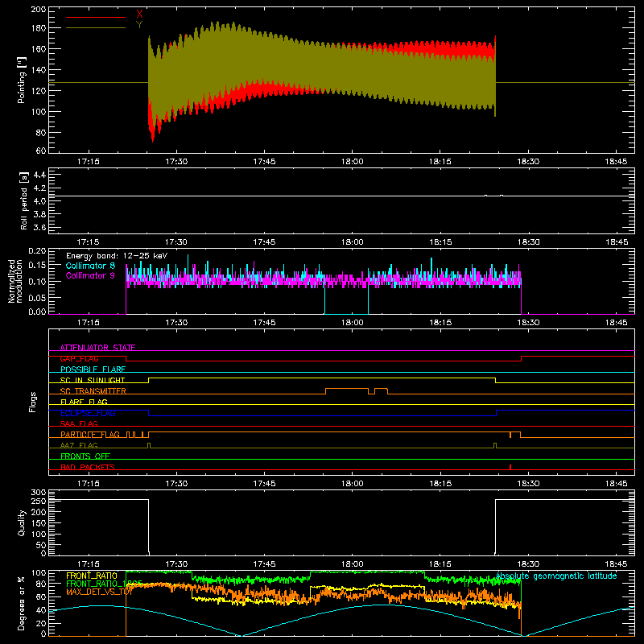Select the ECLIPSE_FLAG label

pyautogui.click(x=88, y=413)
